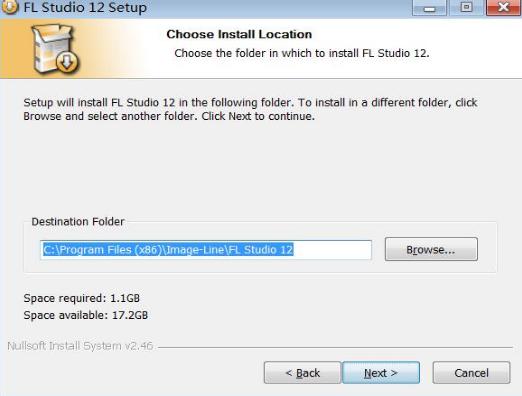522x396 pixels.
Task: Click the FL Studio 12 Setup title text
Action: click(x=85, y=7)
